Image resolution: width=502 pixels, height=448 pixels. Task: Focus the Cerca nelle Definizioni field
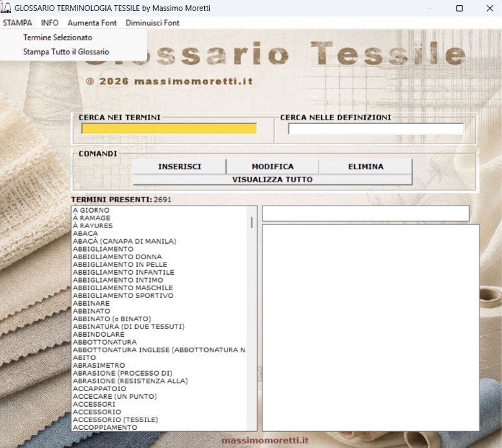tap(376, 129)
